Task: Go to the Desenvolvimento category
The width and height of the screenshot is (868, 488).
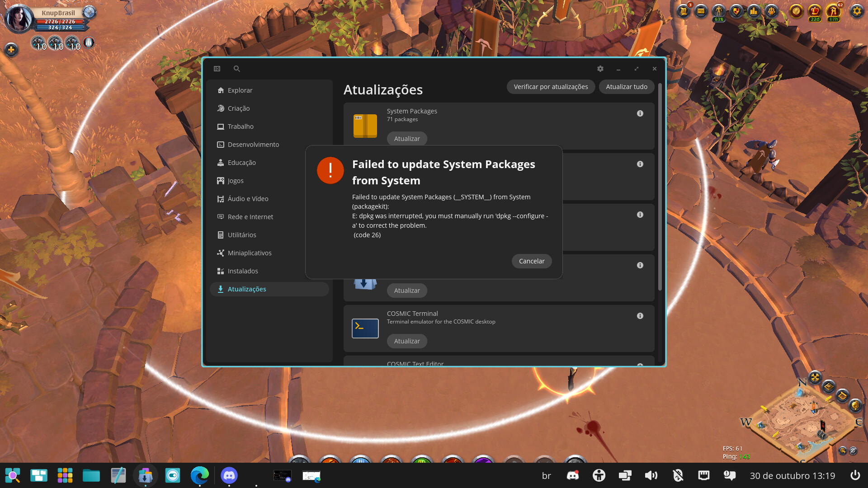Action: click(x=269, y=145)
